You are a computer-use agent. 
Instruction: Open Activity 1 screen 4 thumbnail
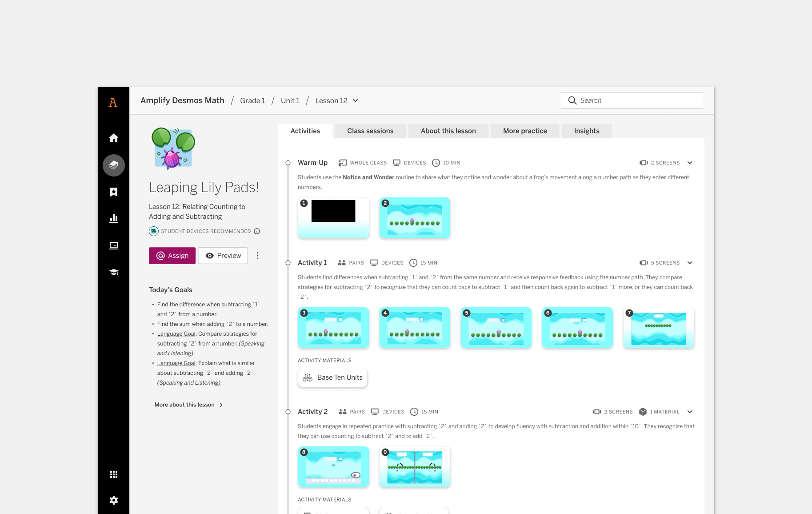tap(415, 328)
